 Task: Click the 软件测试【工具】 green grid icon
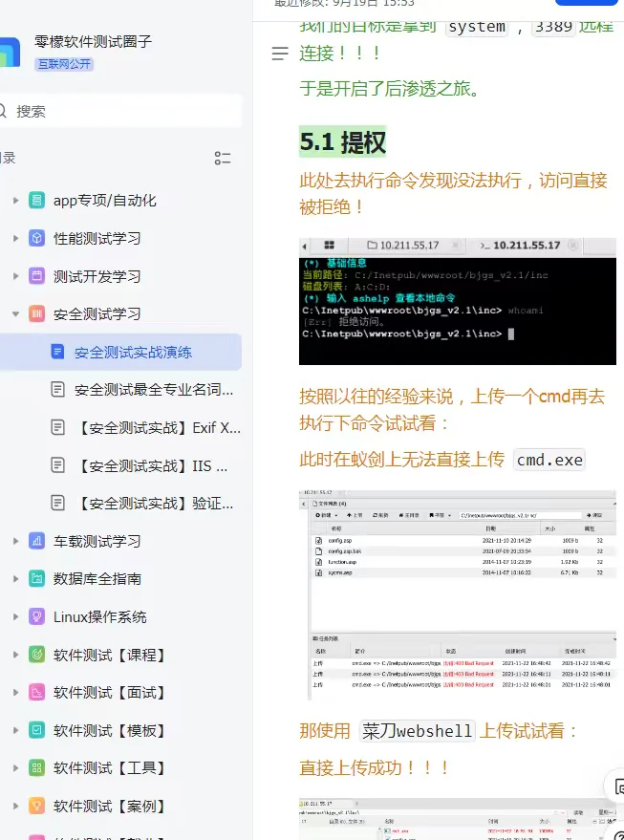[x=36, y=768]
